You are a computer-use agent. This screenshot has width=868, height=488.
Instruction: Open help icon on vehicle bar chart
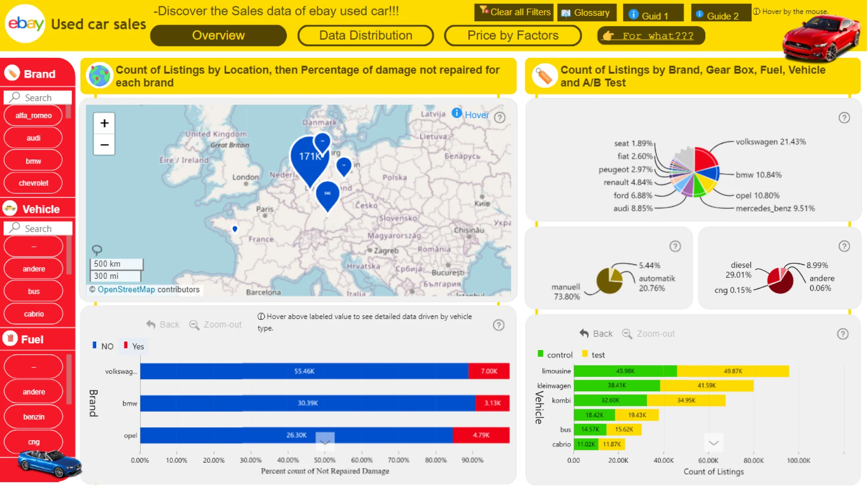click(x=843, y=334)
